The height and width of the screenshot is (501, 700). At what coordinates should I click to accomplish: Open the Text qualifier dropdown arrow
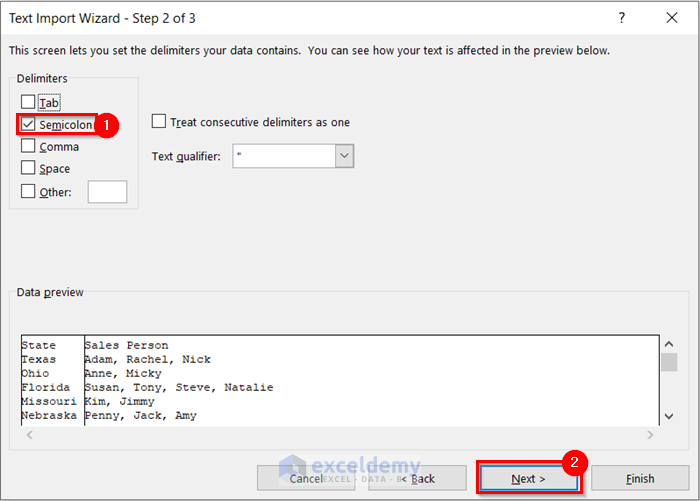click(x=344, y=156)
